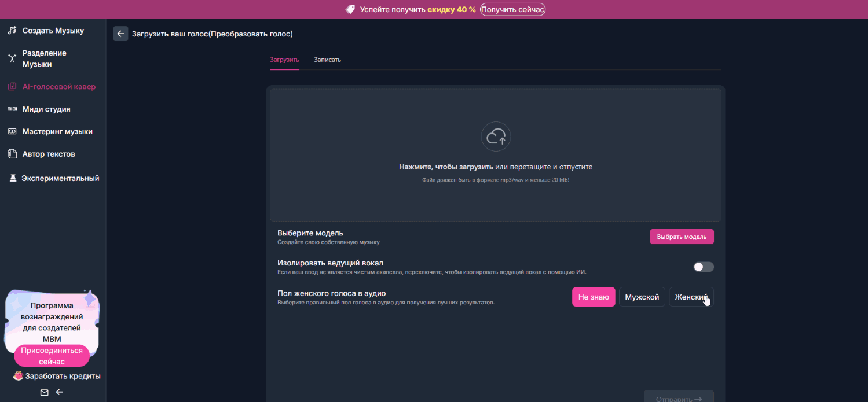868x402 pixels.
Task: Click the Разделение Музыки split icon
Action: [x=12, y=58]
